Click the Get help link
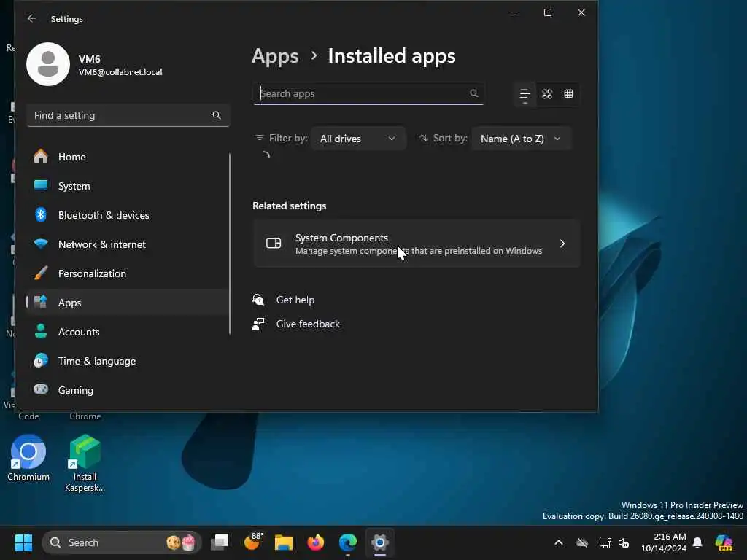747x560 pixels. tap(295, 300)
